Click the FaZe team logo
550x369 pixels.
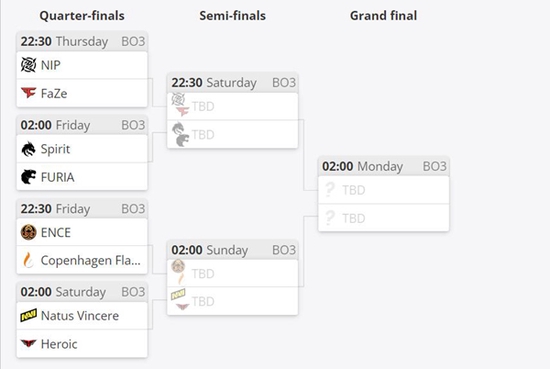point(28,93)
